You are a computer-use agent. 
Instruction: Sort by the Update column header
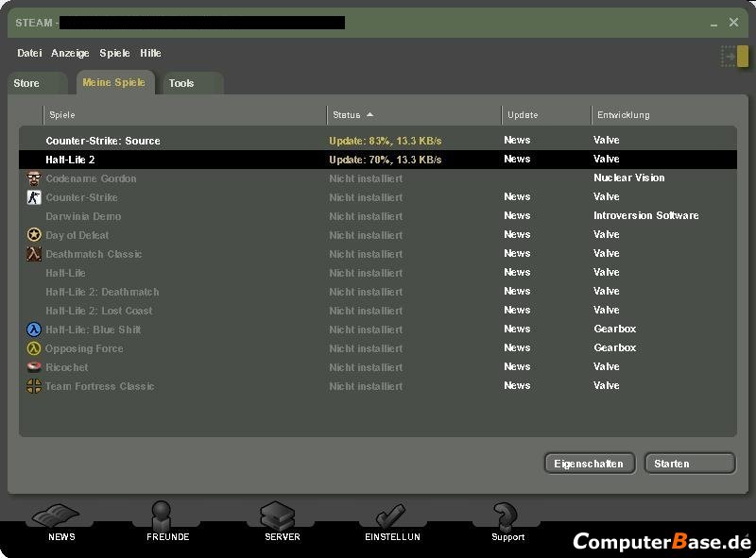(x=546, y=114)
